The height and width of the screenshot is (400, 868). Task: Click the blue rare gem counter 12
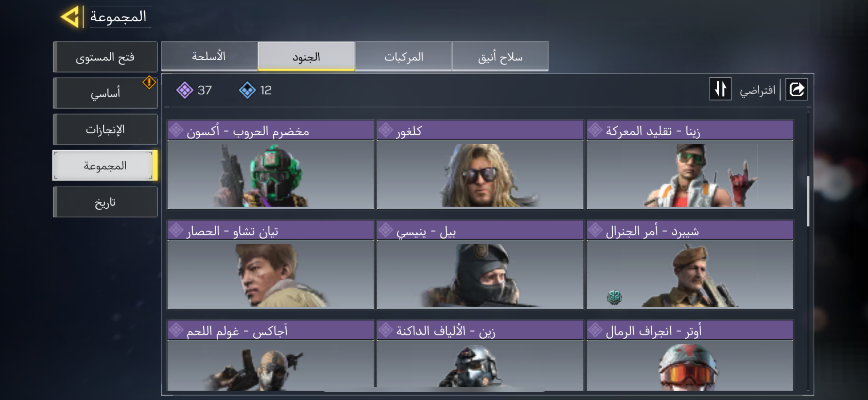click(255, 90)
